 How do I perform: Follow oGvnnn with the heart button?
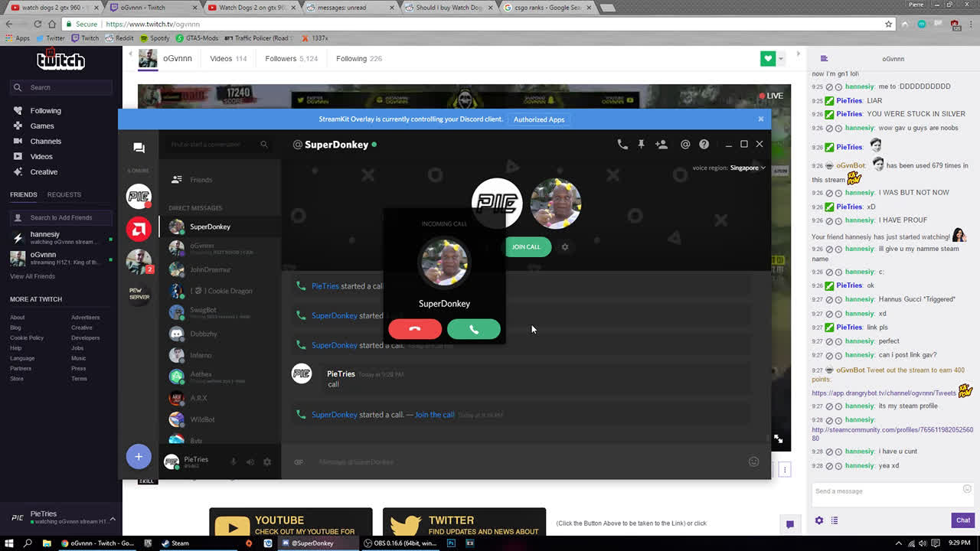(766, 58)
